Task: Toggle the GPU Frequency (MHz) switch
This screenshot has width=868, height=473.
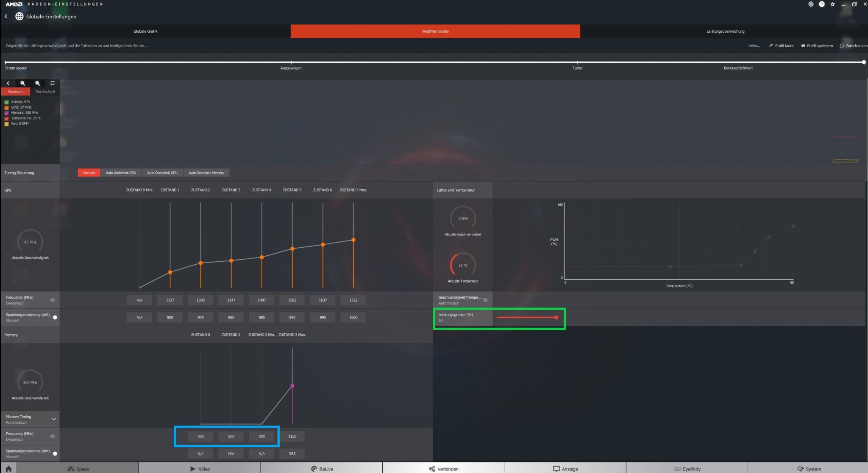Action: point(53,300)
